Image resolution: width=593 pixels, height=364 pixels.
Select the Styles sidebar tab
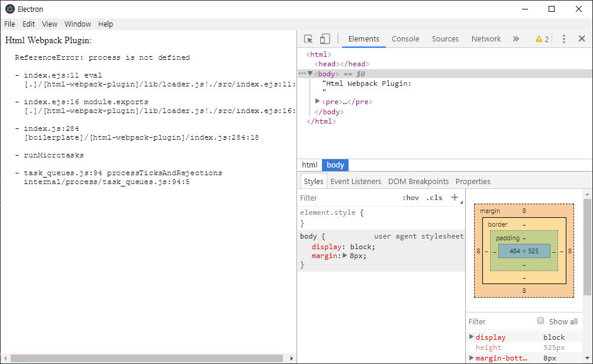click(x=314, y=181)
